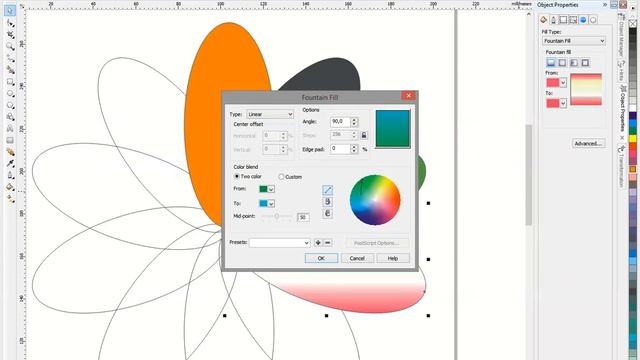Viewport: 640px width, 360px height.
Task: Collapse docker with double-arrow icon
Action: pyautogui.click(x=605, y=5)
